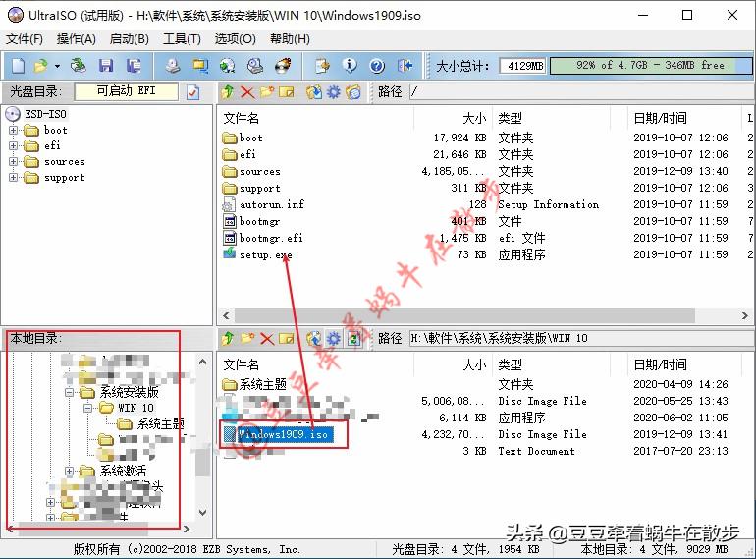Viewport: 756px width, 559px height.
Task: Expand the efi folder in disc tree
Action: pyautogui.click(x=13, y=145)
